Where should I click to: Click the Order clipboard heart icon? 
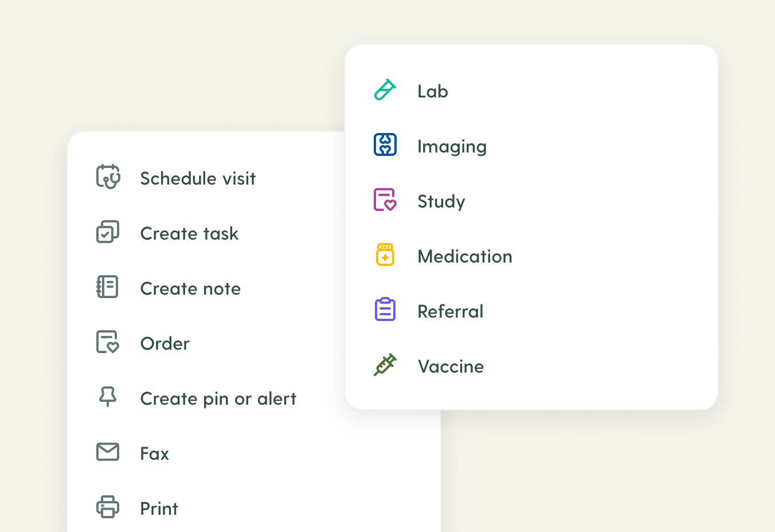pos(108,342)
